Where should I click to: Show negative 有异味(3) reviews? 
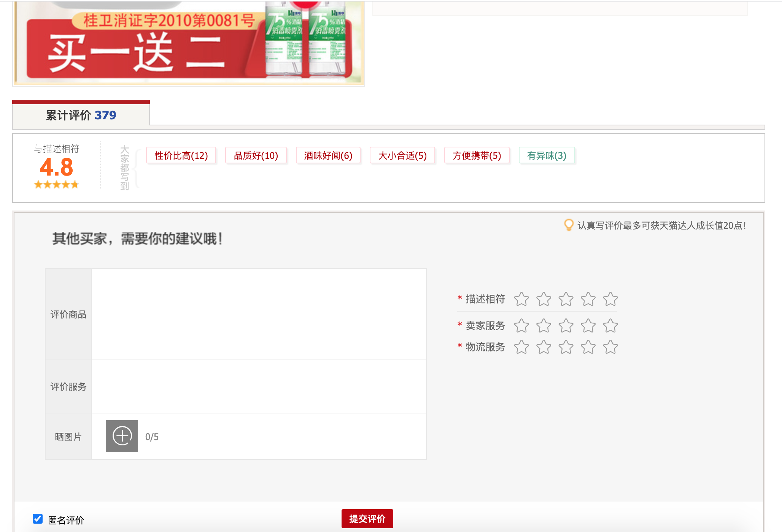pyautogui.click(x=547, y=155)
